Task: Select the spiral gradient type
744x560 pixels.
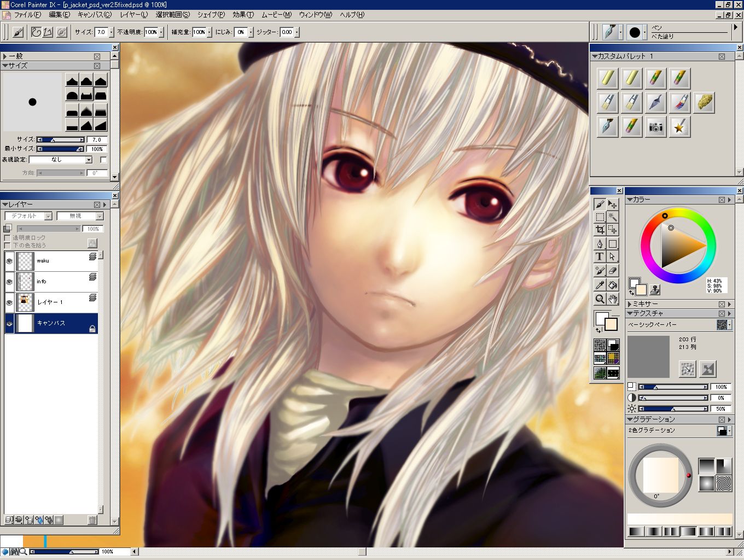Action: click(724, 483)
